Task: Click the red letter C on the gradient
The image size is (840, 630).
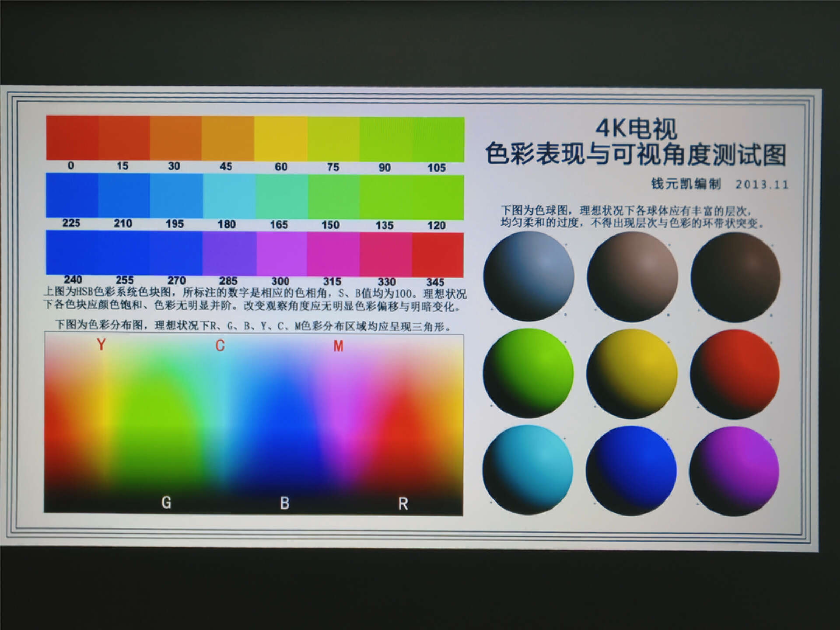Action: click(x=220, y=346)
